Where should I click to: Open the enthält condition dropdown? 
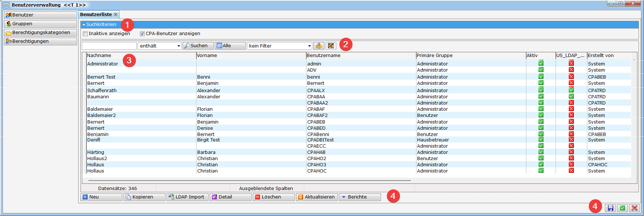pyautogui.click(x=179, y=46)
